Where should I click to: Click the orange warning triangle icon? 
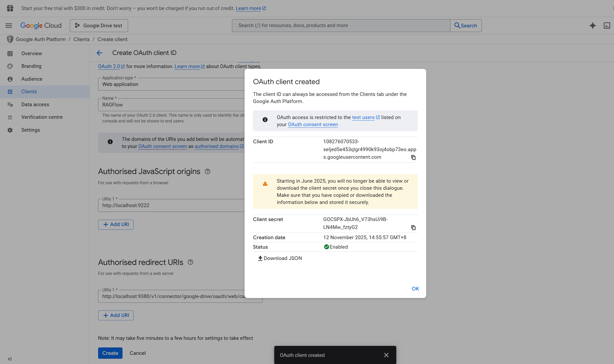point(265,184)
